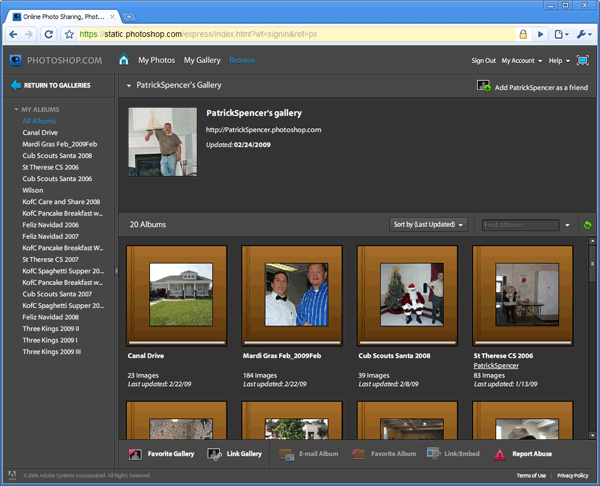Click the '20 Albums' count text
Screen dimensions: 600x486
pos(148,225)
